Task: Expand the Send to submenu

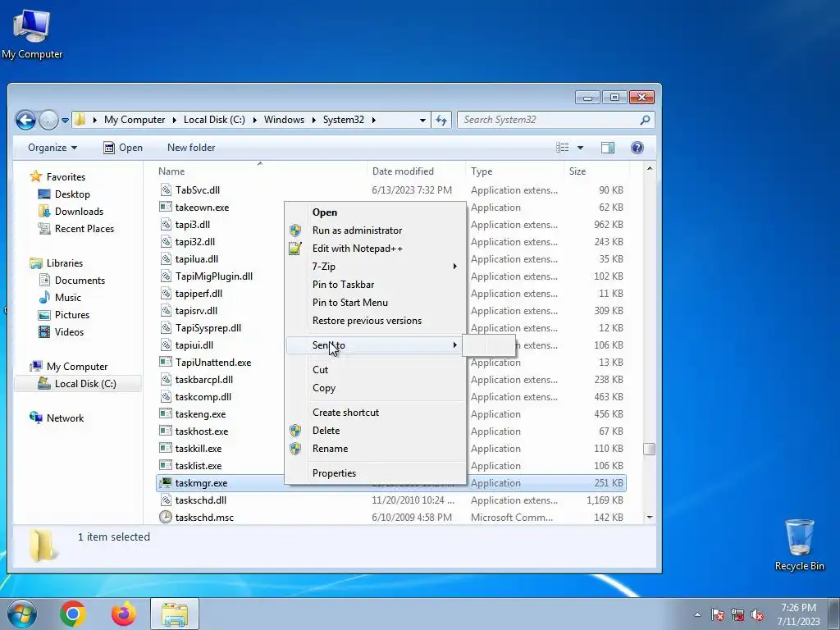Action: (x=375, y=345)
